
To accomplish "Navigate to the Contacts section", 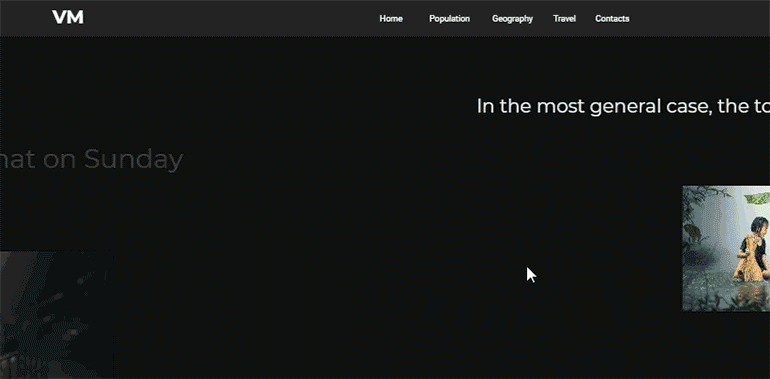I will pyautogui.click(x=612, y=19).
